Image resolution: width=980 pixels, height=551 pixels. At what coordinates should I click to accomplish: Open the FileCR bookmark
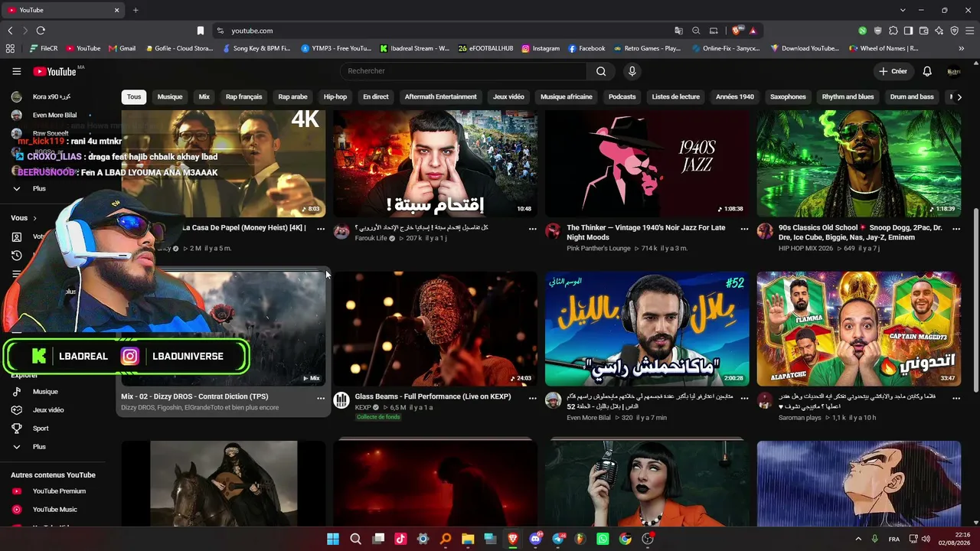tap(43, 48)
